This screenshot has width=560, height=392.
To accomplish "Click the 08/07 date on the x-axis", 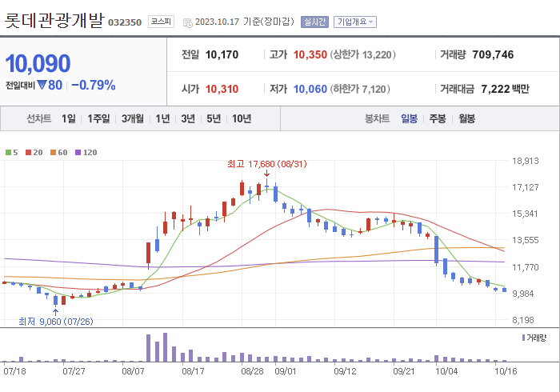I will (x=133, y=371).
